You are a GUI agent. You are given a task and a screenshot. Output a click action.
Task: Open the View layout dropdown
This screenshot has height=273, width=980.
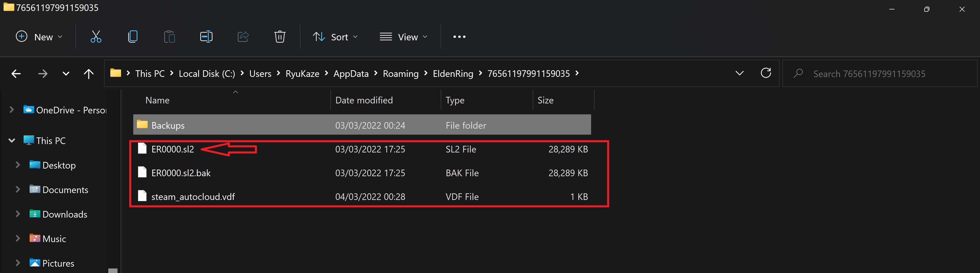click(404, 37)
